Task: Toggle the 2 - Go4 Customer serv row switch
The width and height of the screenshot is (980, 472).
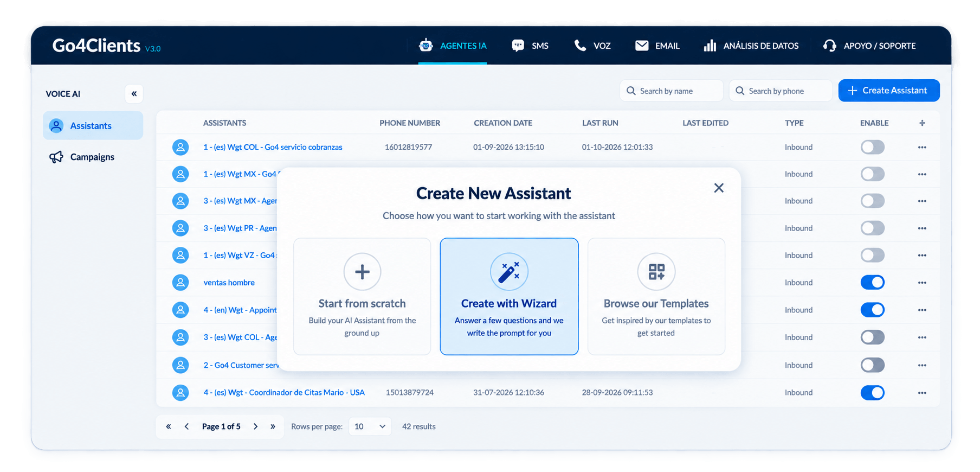Action: [873, 365]
